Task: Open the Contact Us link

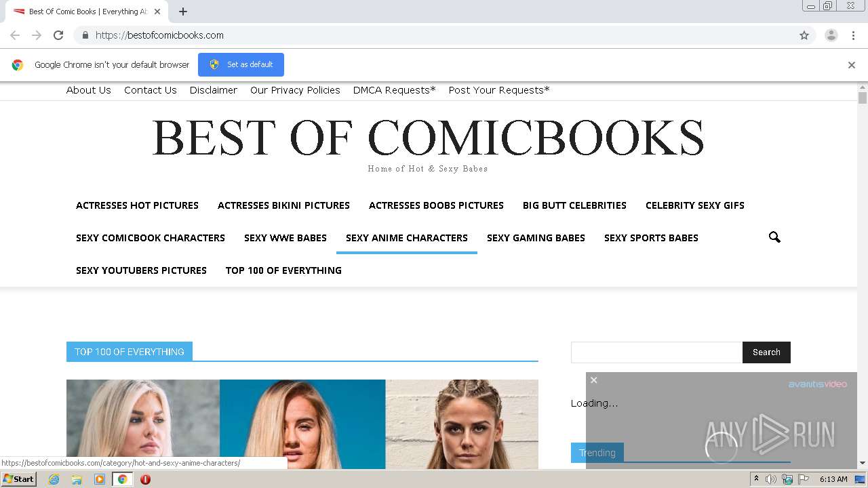Action: 151,90
